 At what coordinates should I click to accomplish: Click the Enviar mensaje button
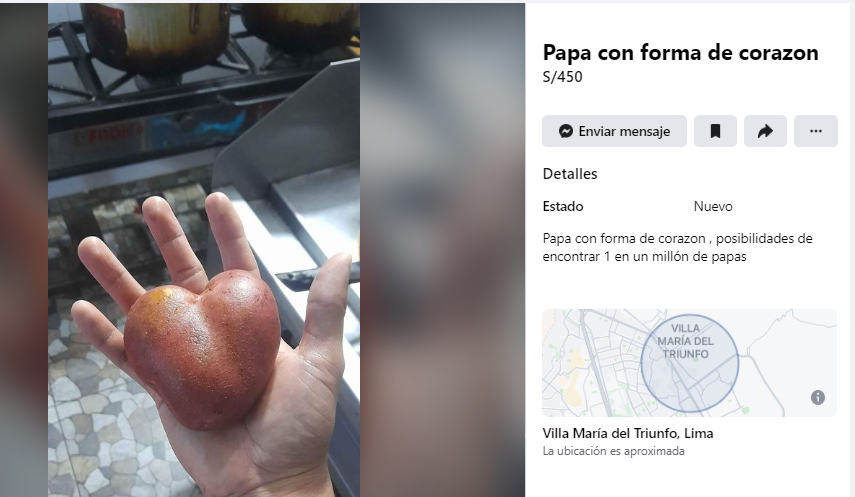[614, 131]
